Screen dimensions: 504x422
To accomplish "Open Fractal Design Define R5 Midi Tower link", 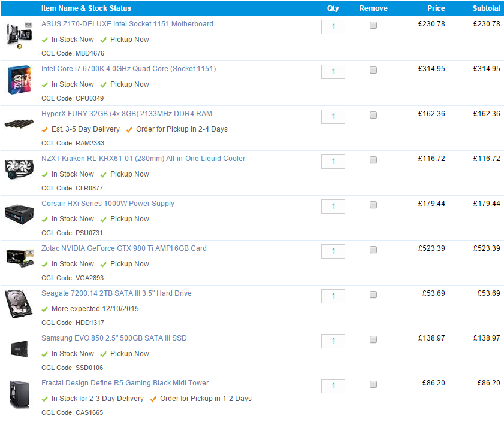I will coord(125,383).
